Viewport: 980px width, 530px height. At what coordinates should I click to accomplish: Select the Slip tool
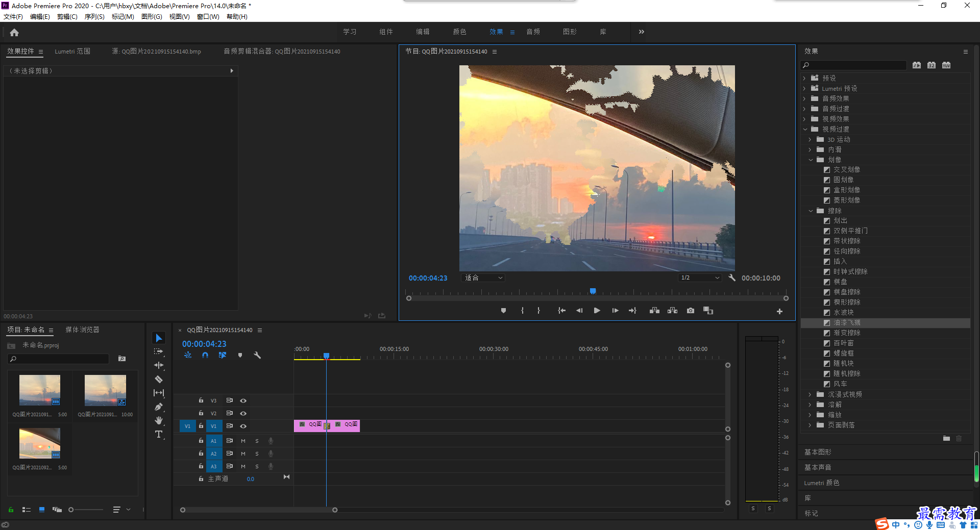[x=159, y=393]
